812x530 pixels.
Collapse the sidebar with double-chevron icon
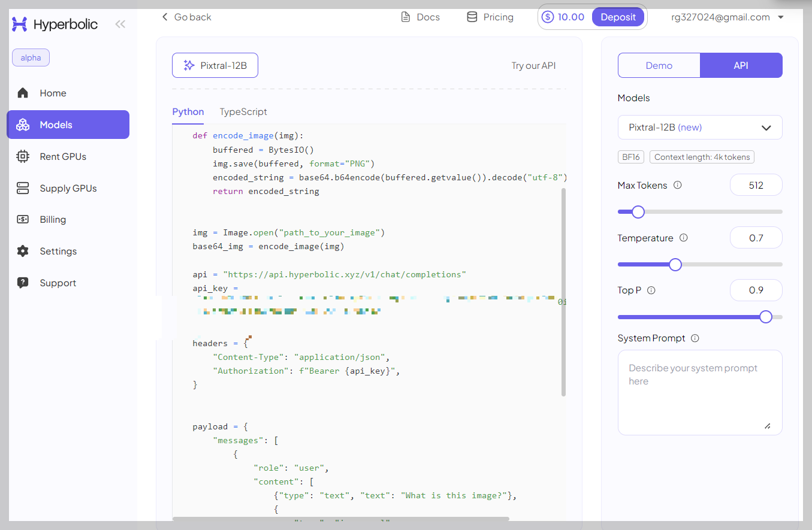pos(120,24)
